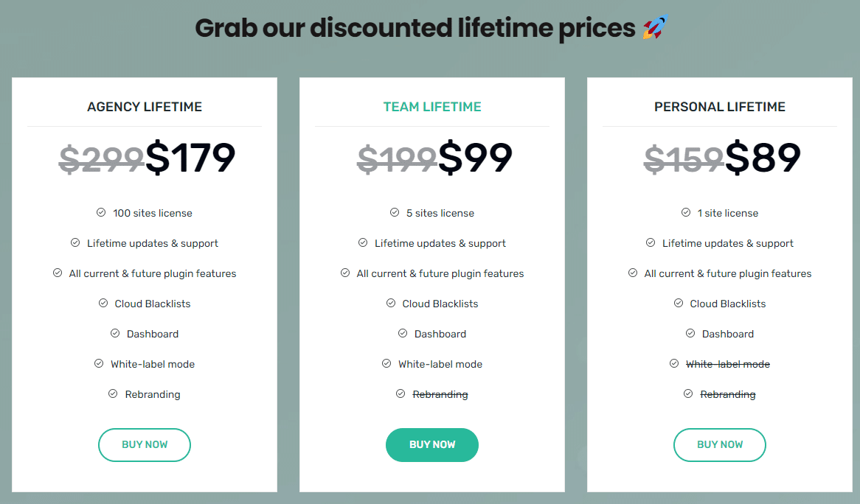Screen dimensions: 860x504
Task: Click the check icon beside 100 sites license
Action: (100, 213)
